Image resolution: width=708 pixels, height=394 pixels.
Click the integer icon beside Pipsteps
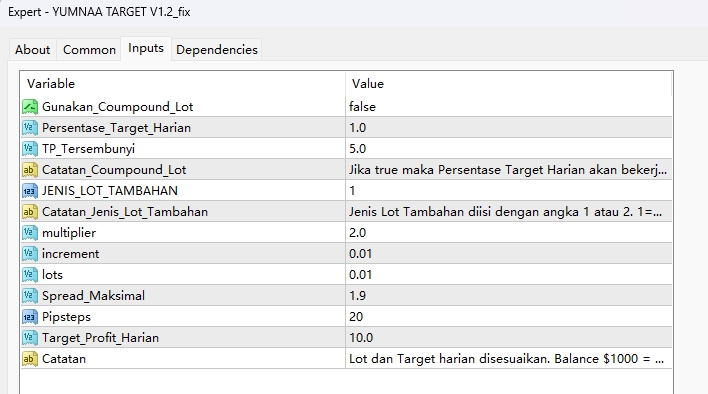(x=30, y=317)
